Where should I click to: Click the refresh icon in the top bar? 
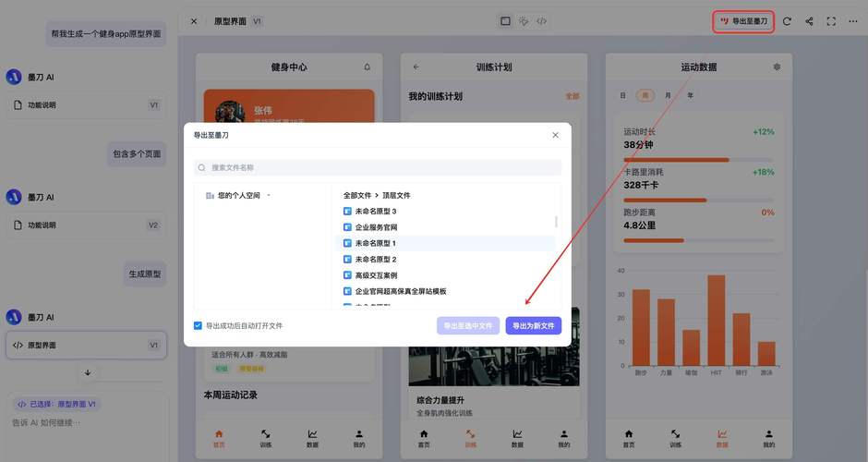787,21
